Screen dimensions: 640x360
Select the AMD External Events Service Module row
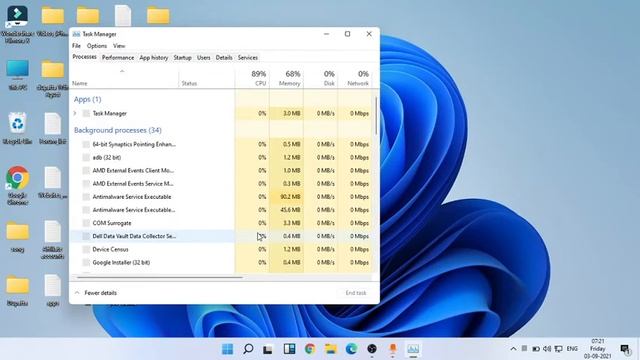(221, 184)
